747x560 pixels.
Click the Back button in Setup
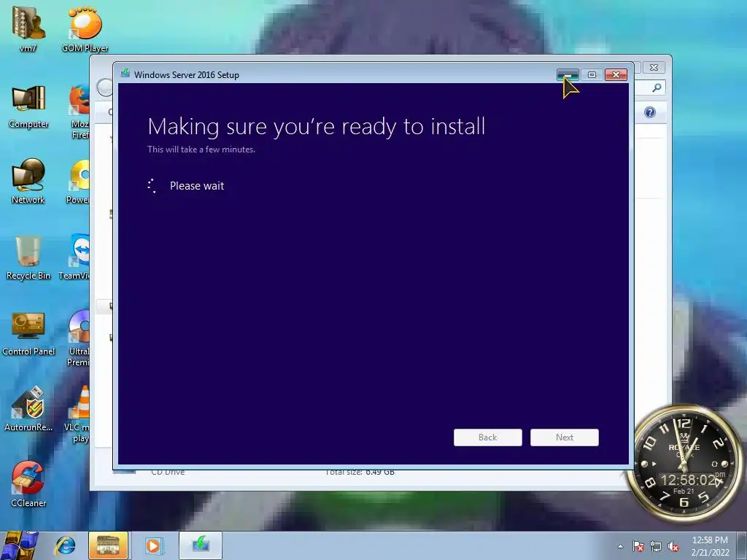488,437
